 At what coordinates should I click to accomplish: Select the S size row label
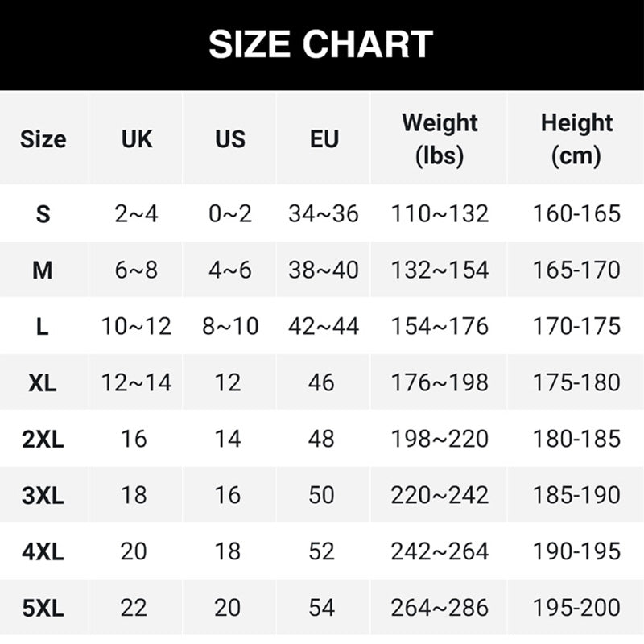[x=43, y=214]
